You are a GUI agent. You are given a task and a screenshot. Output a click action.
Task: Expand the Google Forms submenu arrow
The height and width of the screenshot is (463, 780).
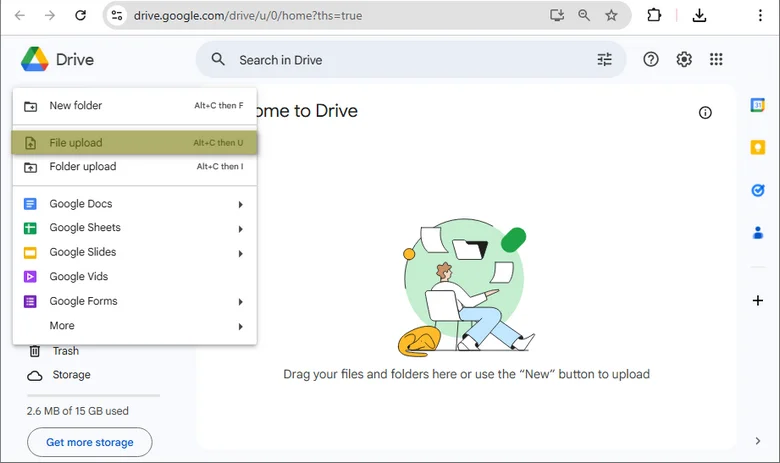tap(240, 302)
